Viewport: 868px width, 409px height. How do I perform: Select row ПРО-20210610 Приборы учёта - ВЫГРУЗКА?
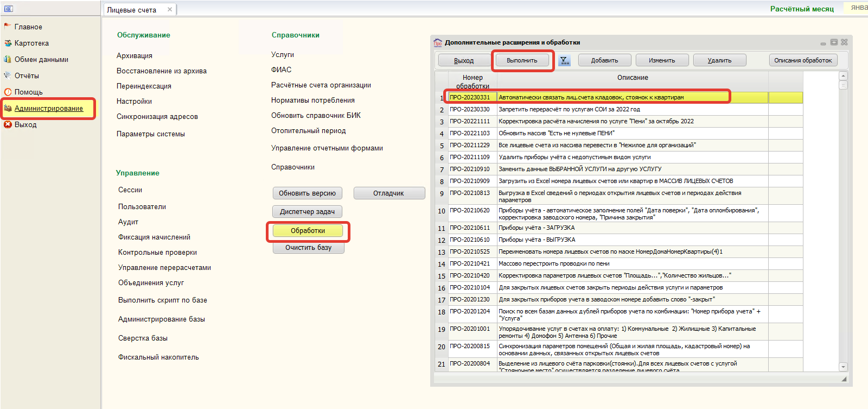click(620, 240)
